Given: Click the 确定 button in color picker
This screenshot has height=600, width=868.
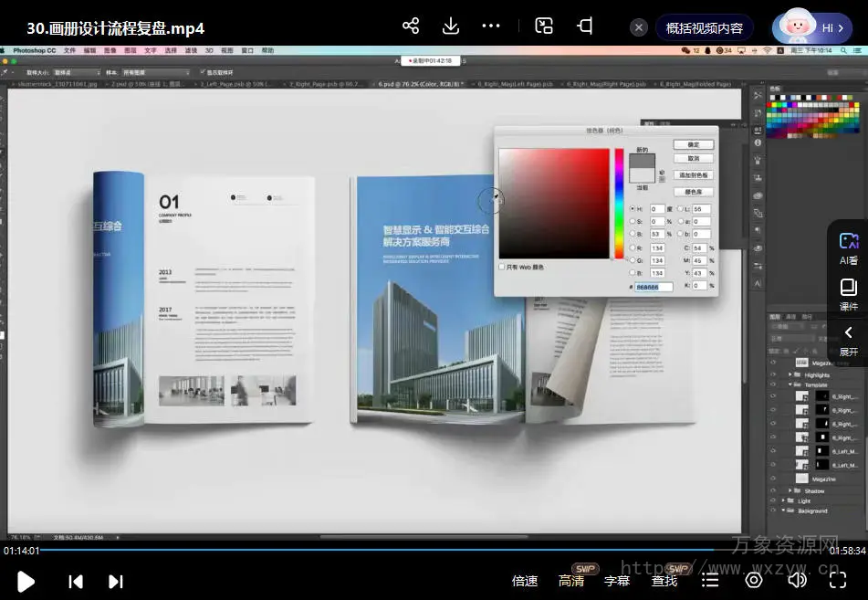Looking at the screenshot, I should click(x=693, y=145).
